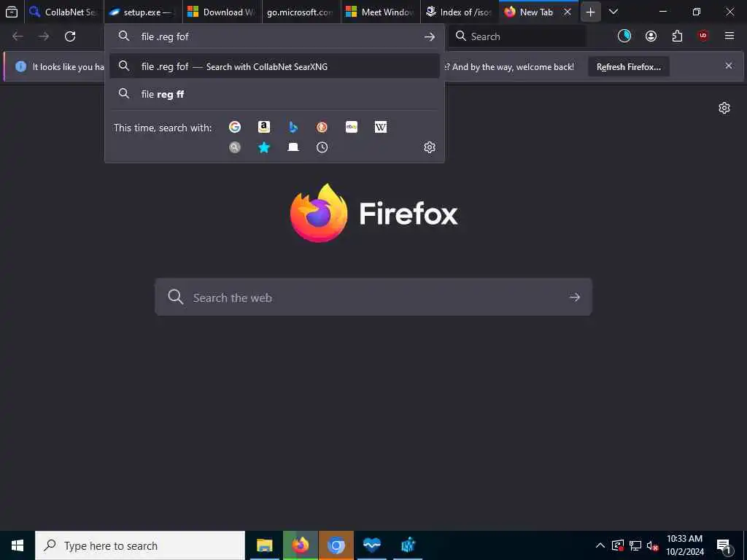Open the muted volume tray icon

click(652, 545)
